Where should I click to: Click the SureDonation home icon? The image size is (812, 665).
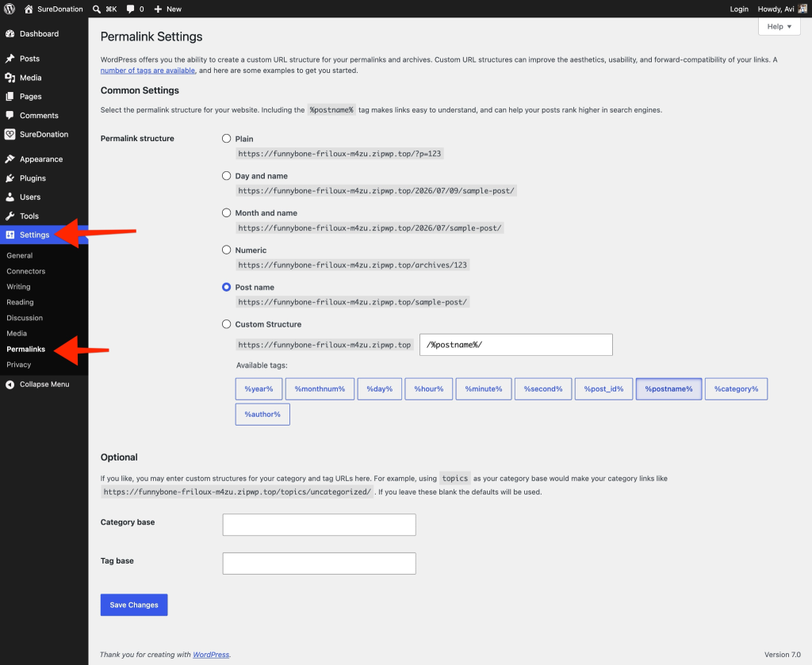click(29, 9)
